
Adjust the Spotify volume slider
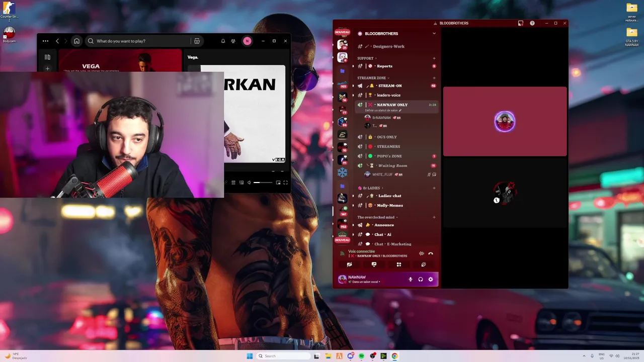tap(263, 183)
